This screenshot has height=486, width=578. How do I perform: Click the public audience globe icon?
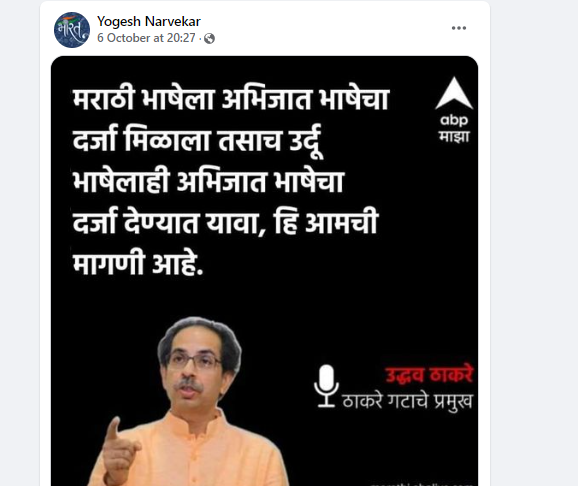209,38
